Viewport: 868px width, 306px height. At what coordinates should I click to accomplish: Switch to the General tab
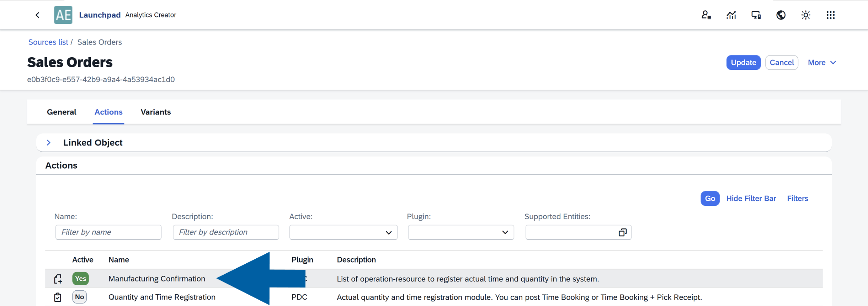point(62,112)
